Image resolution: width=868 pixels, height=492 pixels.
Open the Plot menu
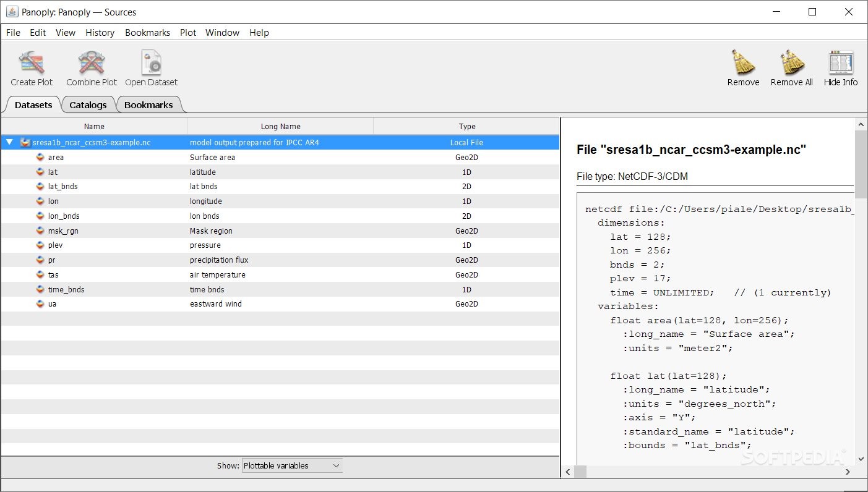(188, 33)
